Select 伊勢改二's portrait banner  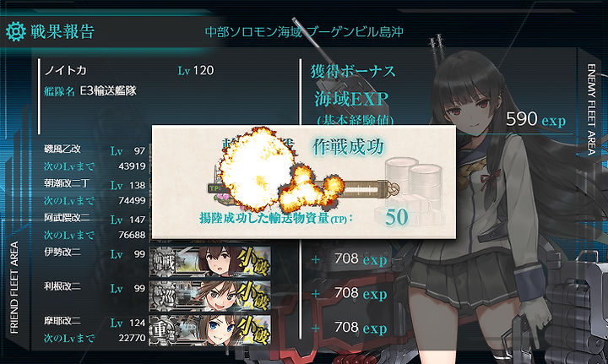[209, 262]
